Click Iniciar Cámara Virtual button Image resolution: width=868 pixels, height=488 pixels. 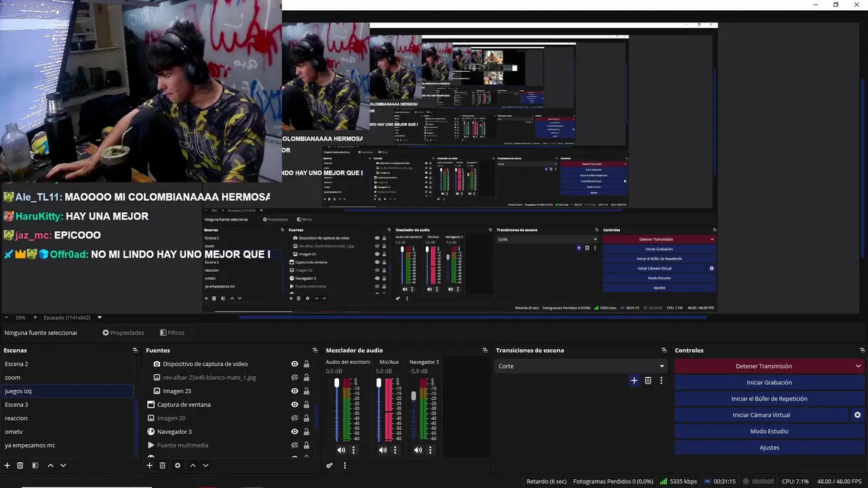(761, 415)
